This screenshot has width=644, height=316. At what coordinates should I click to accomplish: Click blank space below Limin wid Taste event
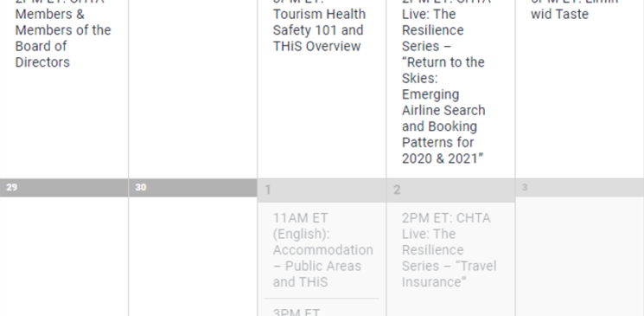(580, 99)
